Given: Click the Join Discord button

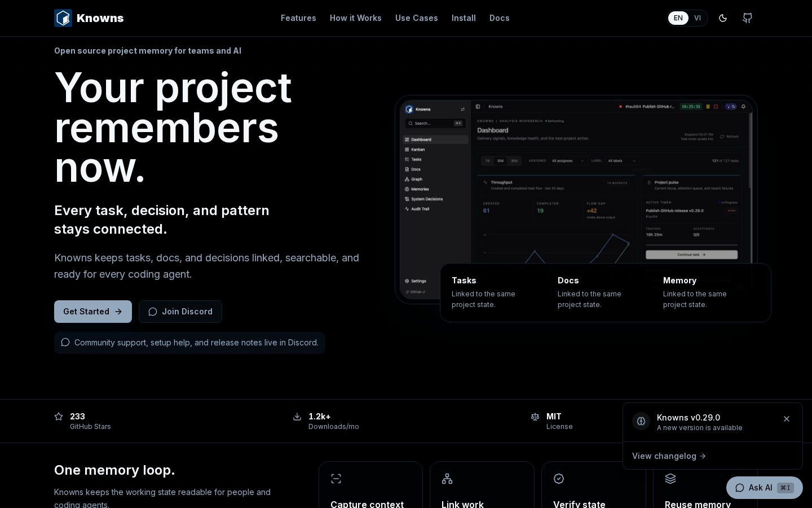Looking at the screenshot, I should tap(180, 312).
